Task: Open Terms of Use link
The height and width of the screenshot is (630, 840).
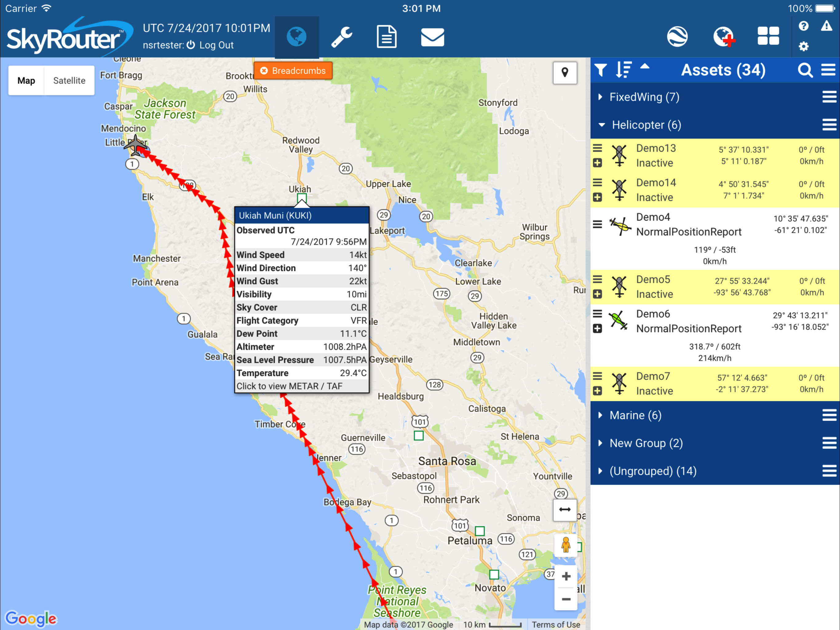Action: pyautogui.click(x=556, y=625)
